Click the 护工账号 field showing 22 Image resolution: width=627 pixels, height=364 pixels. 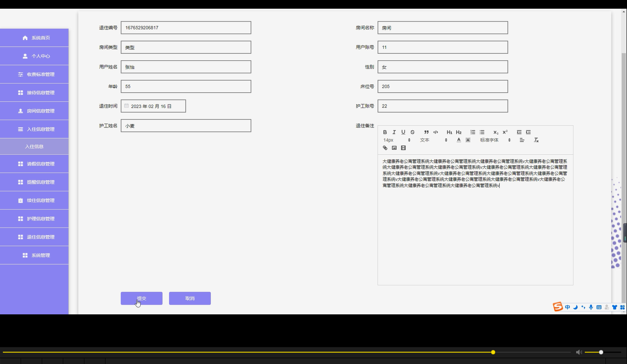(x=443, y=106)
